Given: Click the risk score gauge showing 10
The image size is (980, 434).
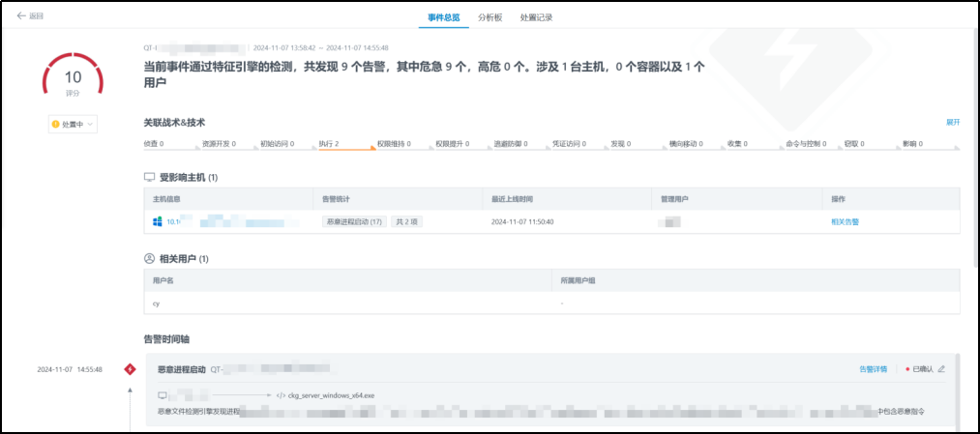Looking at the screenshot, I should tap(73, 79).
